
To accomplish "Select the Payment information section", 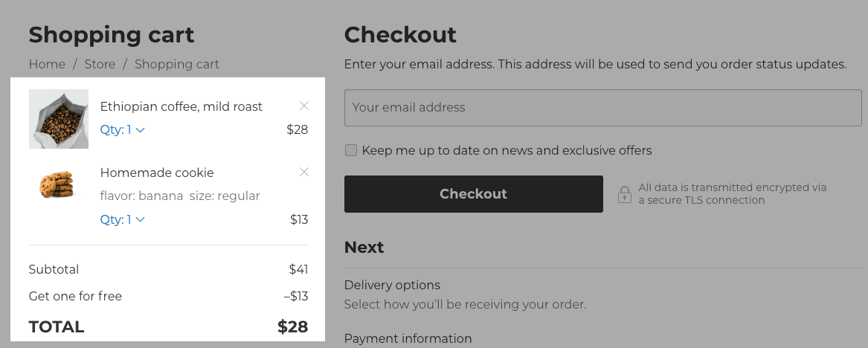I will (408, 339).
